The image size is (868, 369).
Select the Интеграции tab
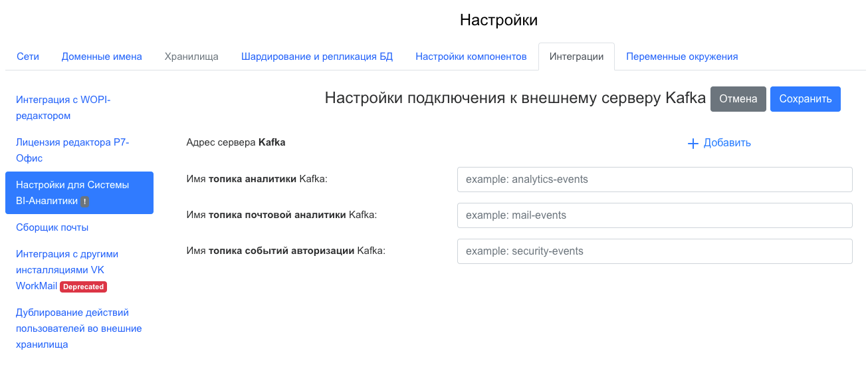click(576, 57)
